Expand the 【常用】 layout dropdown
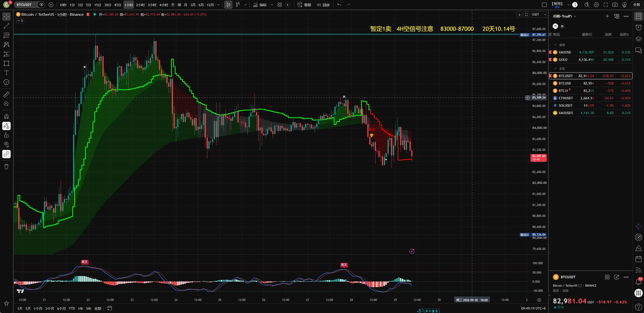Viewport: 644px width, 313px height. coord(568,5)
